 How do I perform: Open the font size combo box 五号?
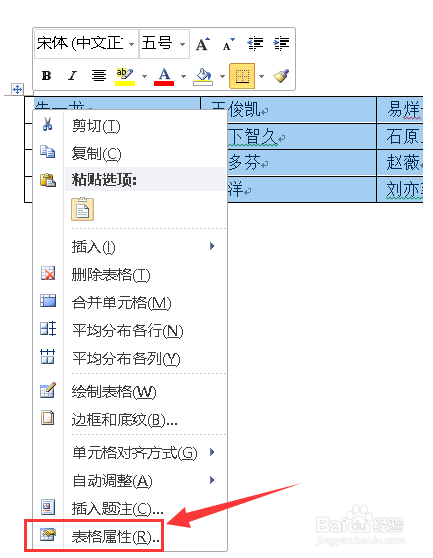click(164, 44)
